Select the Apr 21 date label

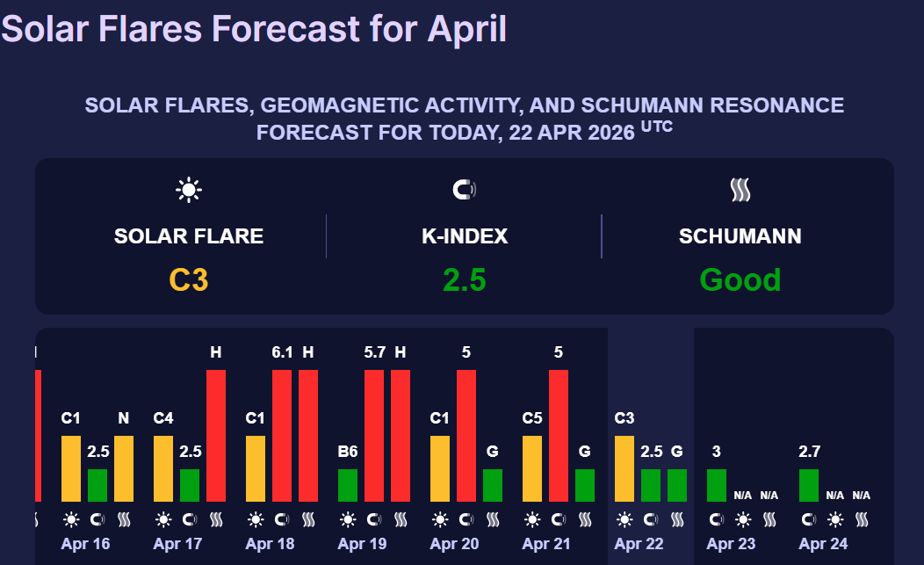point(546,544)
